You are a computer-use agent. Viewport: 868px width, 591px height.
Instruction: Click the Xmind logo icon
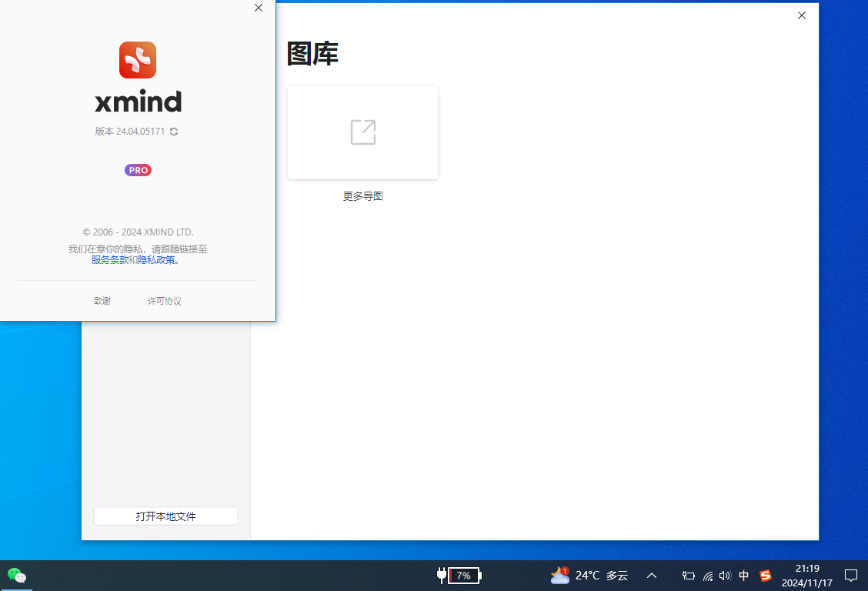pyautogui.click(x=138, y=59)
